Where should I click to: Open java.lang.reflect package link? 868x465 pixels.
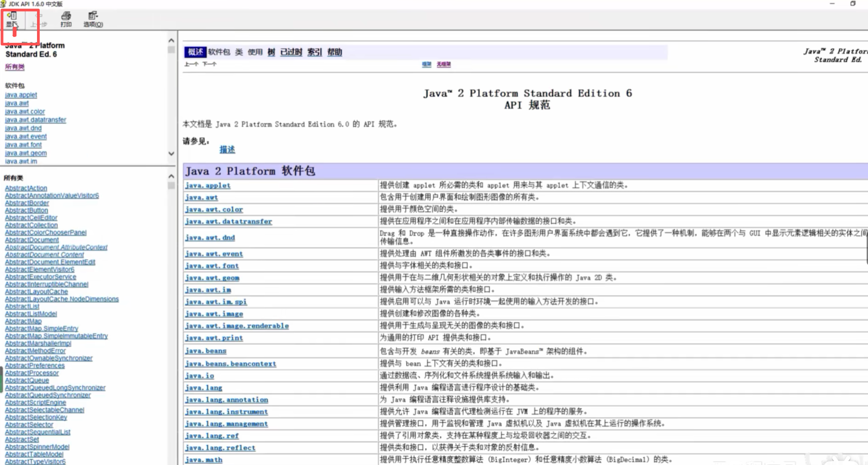(x=220, y=448)
